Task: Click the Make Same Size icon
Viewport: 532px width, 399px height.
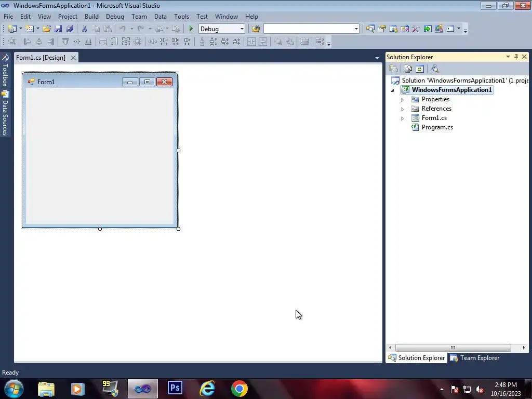Action: (126, 42)
